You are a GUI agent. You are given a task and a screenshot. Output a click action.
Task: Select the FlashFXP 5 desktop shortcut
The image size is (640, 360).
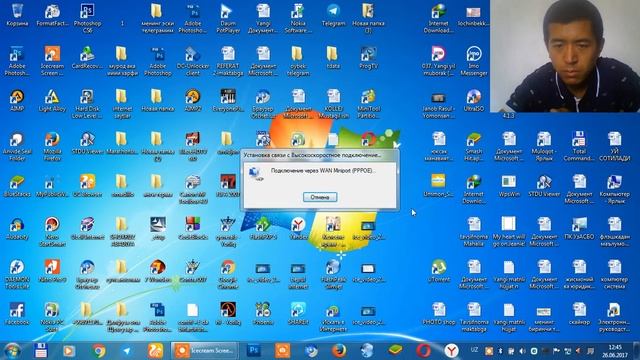click(x=263, y=229)
